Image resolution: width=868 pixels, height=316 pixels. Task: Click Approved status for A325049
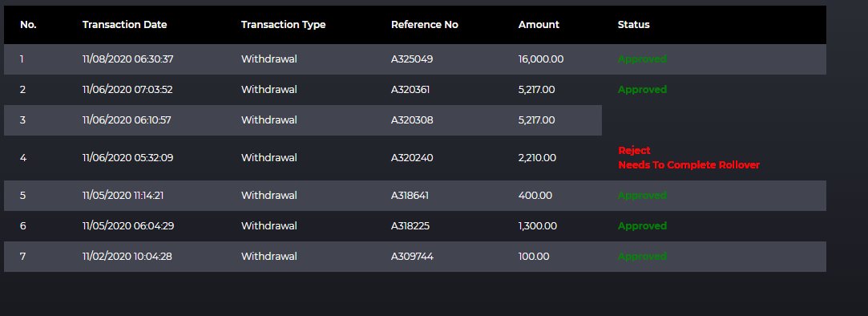(642, 59)
